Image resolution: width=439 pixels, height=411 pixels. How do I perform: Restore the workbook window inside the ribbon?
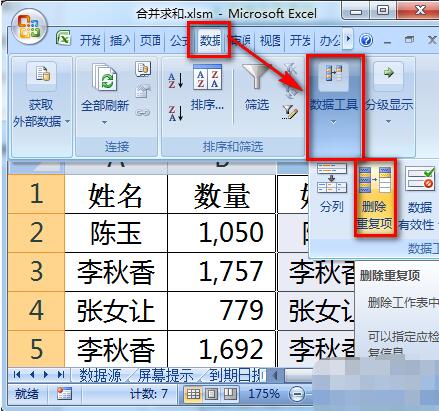[x=409, y=40]
